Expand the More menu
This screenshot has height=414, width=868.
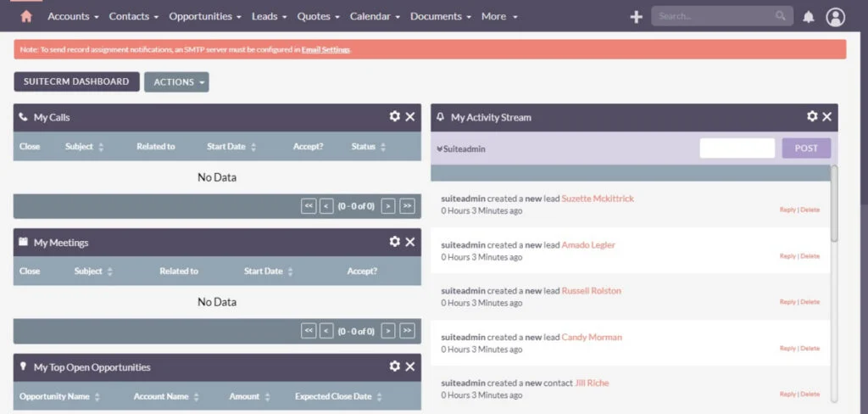coord(499,17)
